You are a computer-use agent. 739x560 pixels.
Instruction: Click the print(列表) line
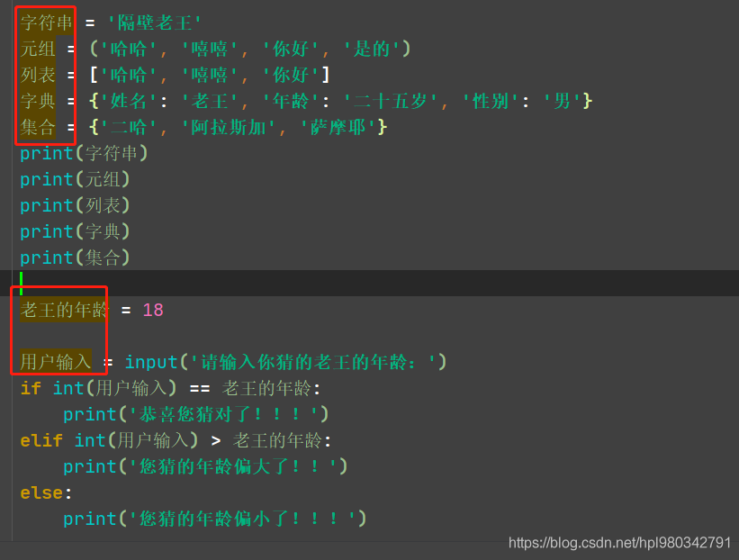pos(75,205)
